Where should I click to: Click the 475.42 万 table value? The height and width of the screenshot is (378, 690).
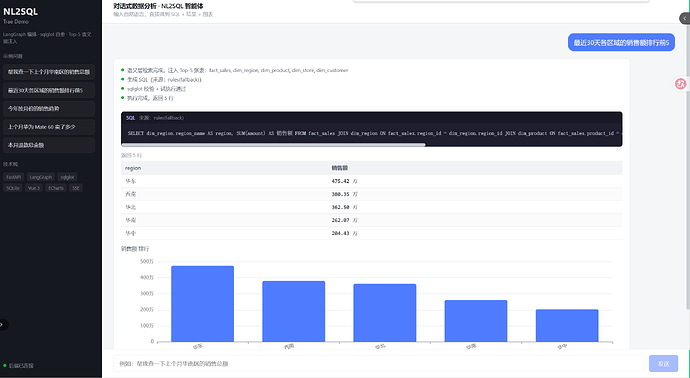(345, 181)
